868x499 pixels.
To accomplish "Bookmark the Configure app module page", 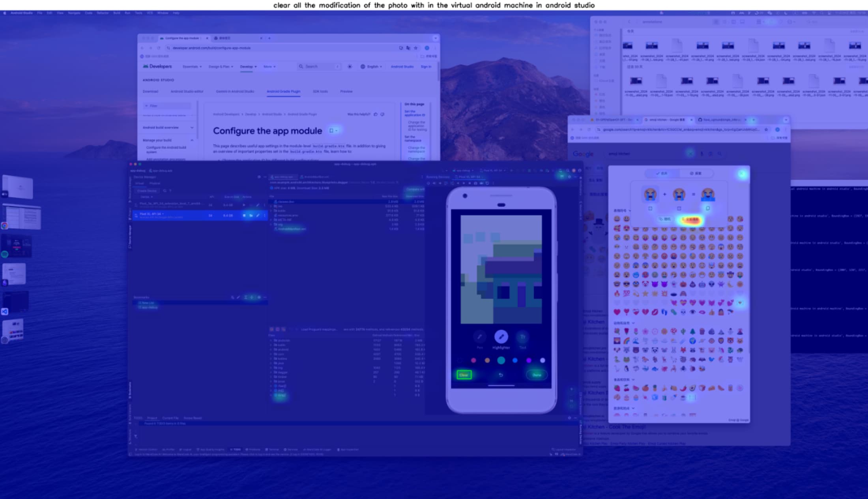I will (x=332, y=131).
